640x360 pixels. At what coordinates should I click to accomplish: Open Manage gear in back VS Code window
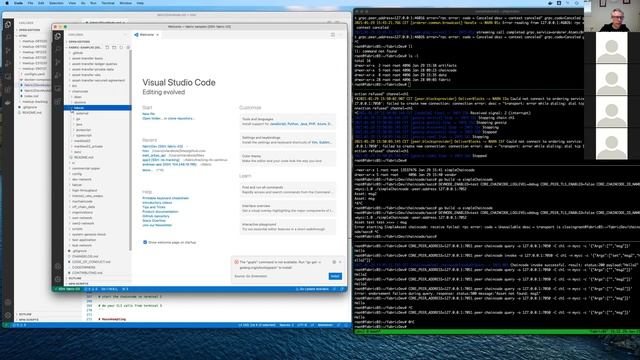click(x=8, y=315)
